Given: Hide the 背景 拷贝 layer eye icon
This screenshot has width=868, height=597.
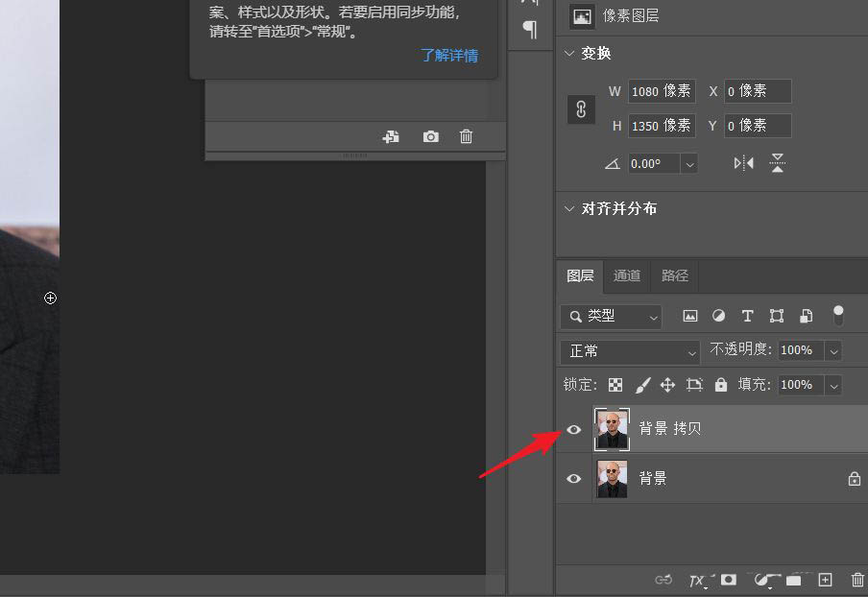Looking at the screenshot, I should [574, 429].
